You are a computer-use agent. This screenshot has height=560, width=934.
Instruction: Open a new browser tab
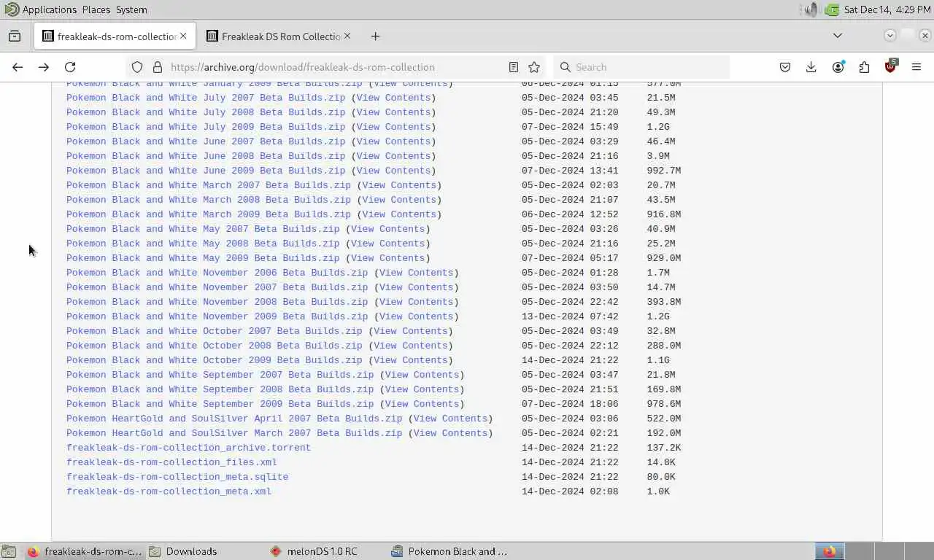pos(375,36)
